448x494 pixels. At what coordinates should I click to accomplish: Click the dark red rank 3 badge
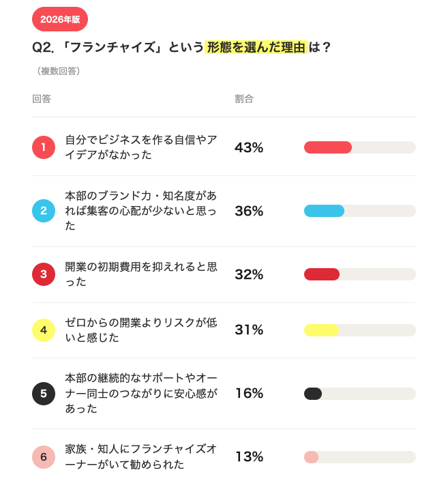44,274
